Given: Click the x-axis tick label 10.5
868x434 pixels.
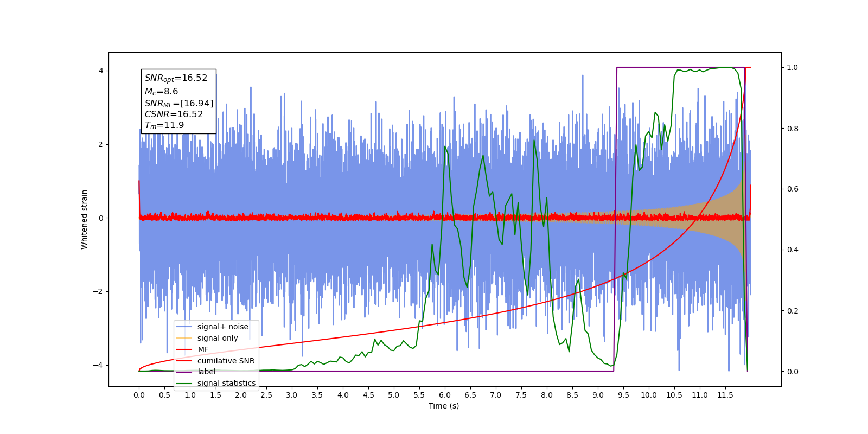Looking at the screenshot, I should (x=674, y=395).
